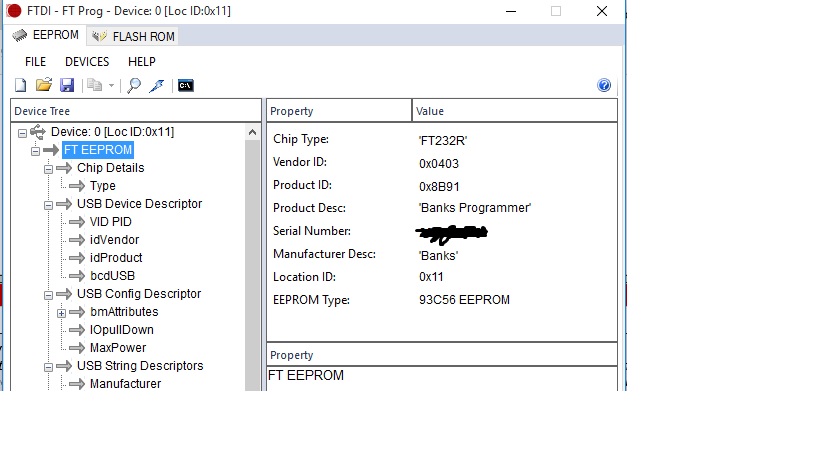This screenshot has height=460, width=819.
Task: Open help via the blue question icon
Action: [x=604, y=85]
